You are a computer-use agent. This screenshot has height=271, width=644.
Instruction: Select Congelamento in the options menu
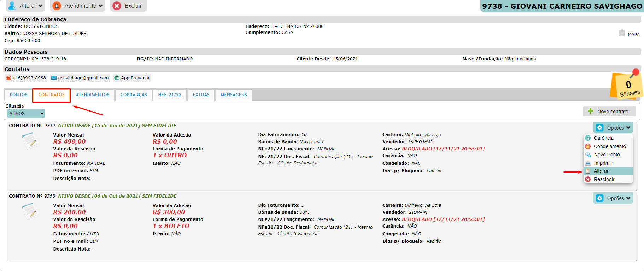pyautogui.click(x=608, y=146)
